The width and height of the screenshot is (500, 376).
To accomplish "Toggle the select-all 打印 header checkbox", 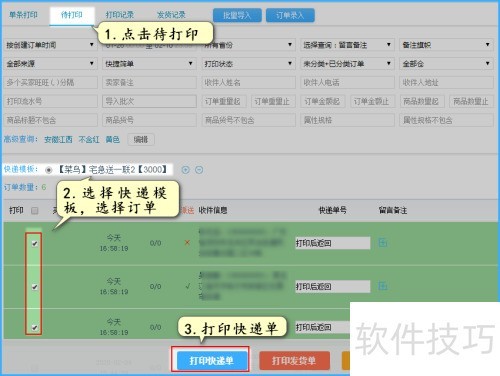I will [34, 211].
